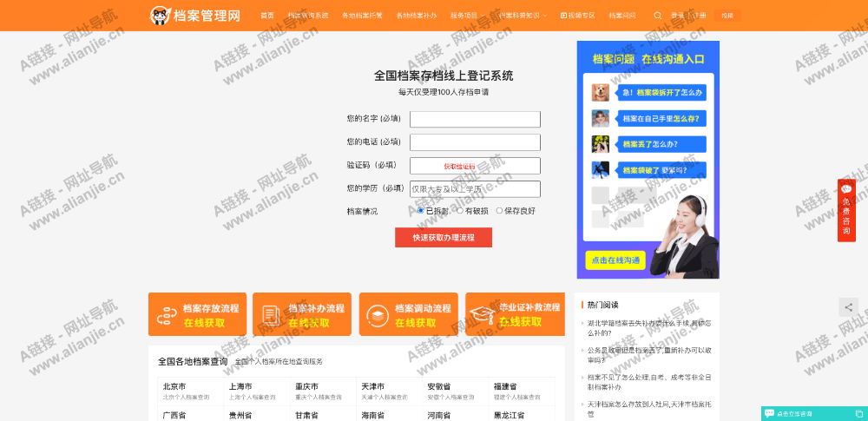
Task: Click the 注册 link in header
Action: click(700, 16)
